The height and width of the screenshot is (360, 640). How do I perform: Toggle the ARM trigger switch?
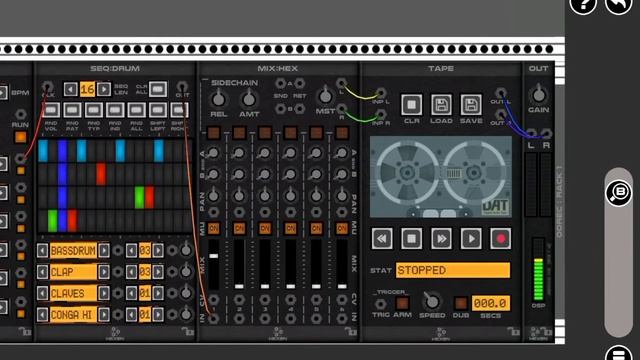click(x=402, y=303)
